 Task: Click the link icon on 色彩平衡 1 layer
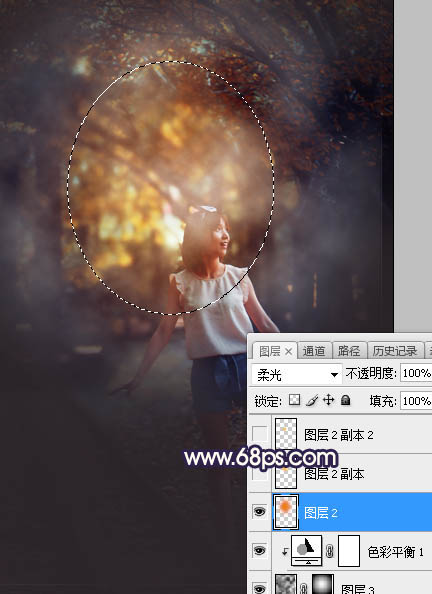point(330,551)
